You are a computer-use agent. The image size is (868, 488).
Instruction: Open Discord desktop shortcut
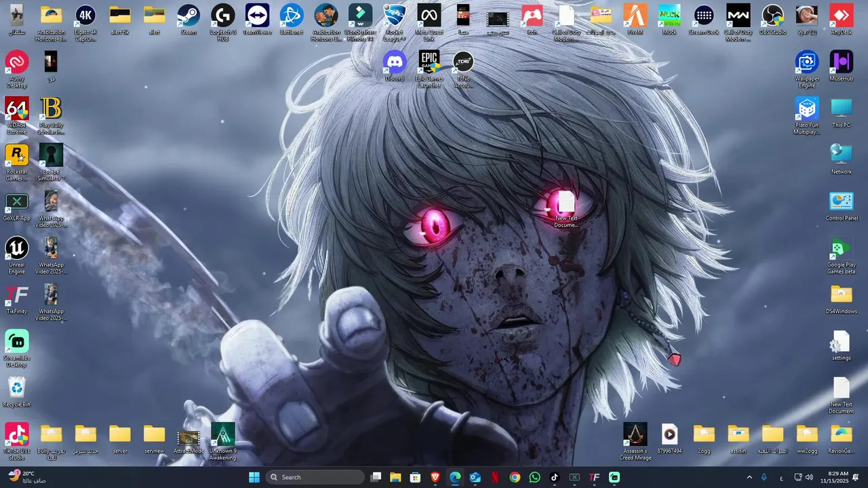point(395,66)
